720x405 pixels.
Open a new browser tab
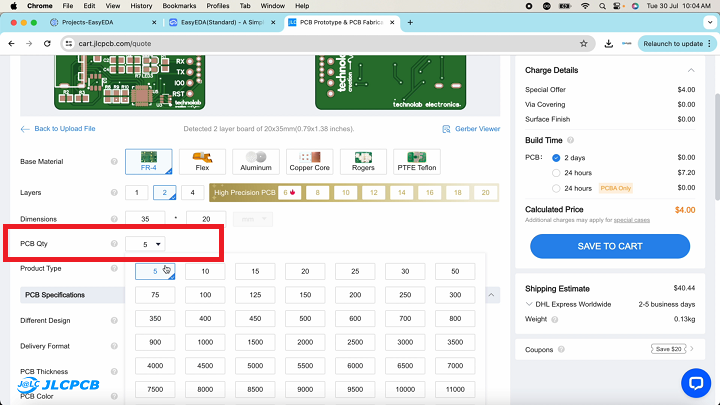pos(410,22)
